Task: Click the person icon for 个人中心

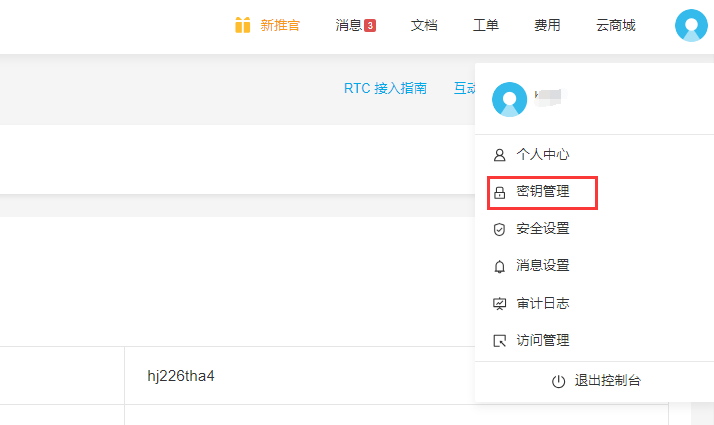Action: 500,155
